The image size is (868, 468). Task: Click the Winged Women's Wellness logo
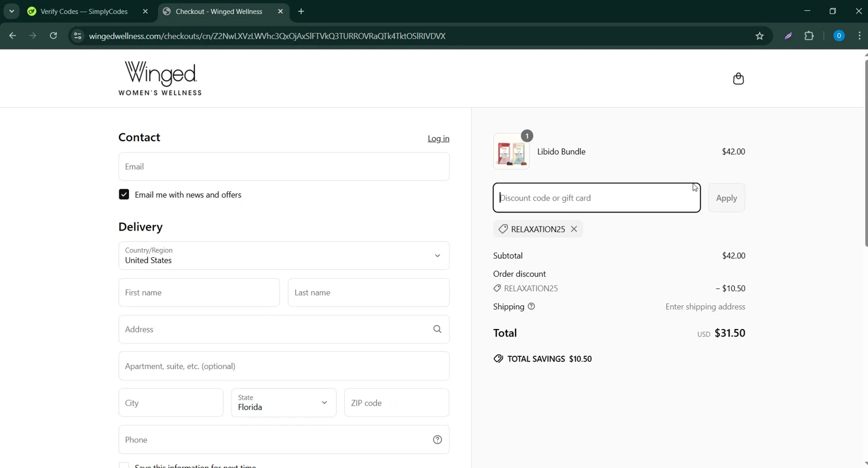click(160, 78)
